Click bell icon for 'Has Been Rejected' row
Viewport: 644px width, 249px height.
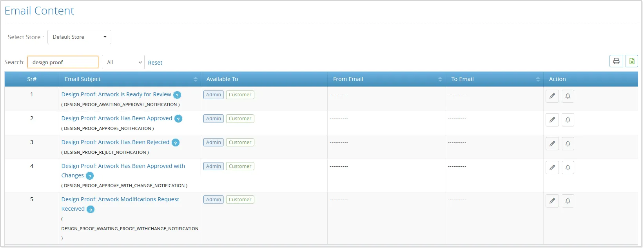568,144
